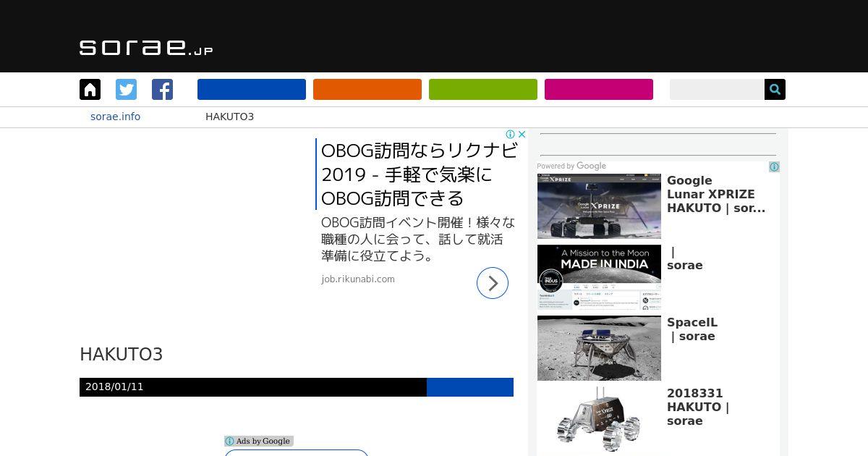Click the info icon beside Powered by Google
The width and height of the screenshot is (868, 456).
coord(774,166)
